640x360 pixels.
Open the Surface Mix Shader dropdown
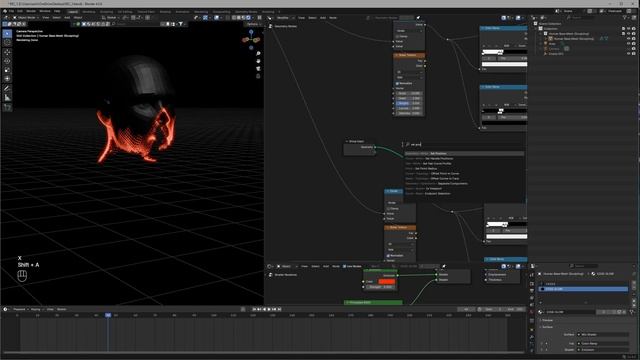pyautogui.click(x=602, y=335)
